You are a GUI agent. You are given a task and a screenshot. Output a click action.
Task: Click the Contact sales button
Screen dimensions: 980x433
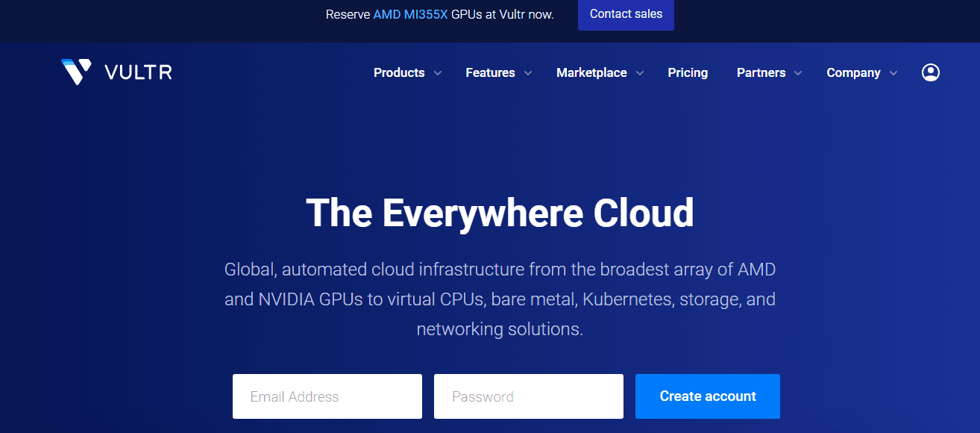click(626, 14)
